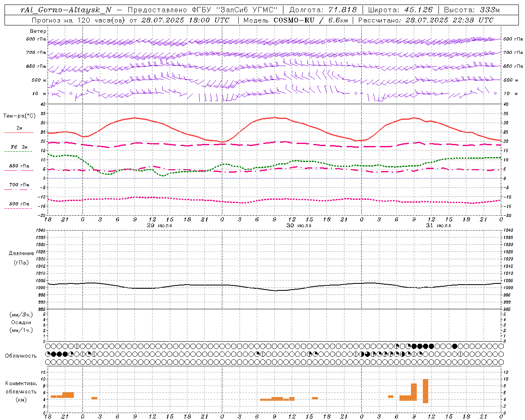Click the (гПа) unit under Давление
This screenshot has width=525, height=420.
pos(21,262)
